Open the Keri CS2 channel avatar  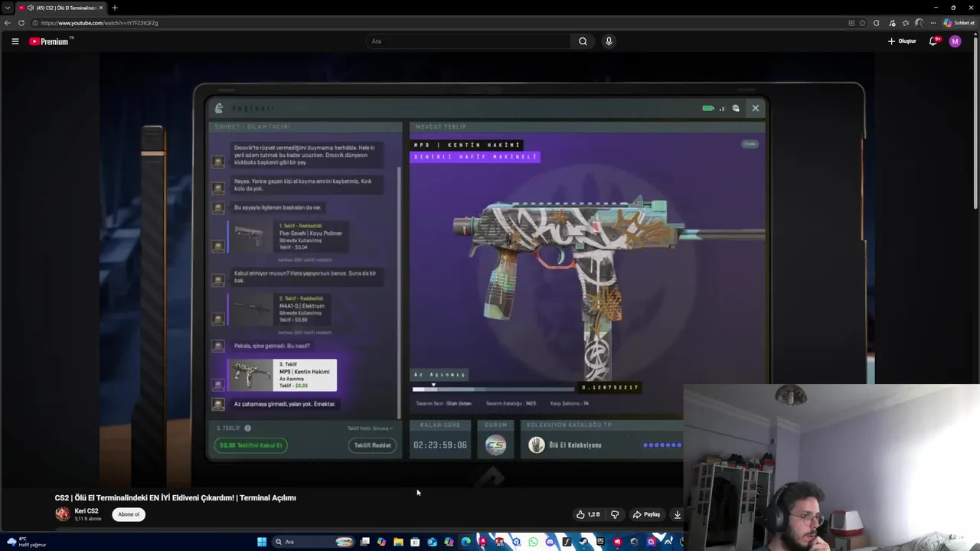62,514
